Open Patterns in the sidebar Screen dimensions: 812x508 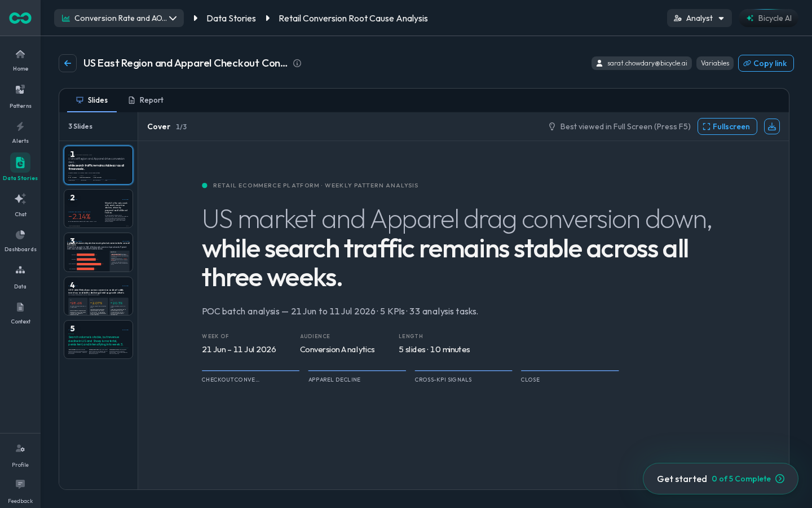20,90
